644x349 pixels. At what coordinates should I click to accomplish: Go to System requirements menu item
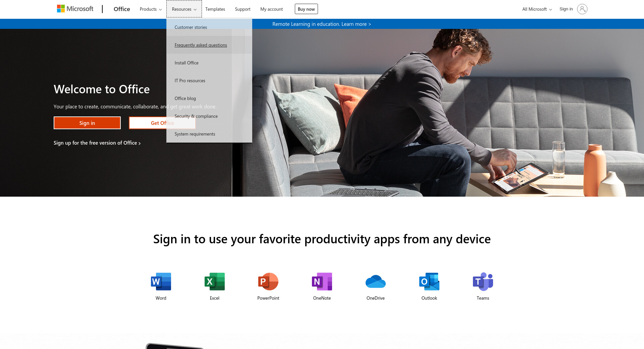(195, 134)
